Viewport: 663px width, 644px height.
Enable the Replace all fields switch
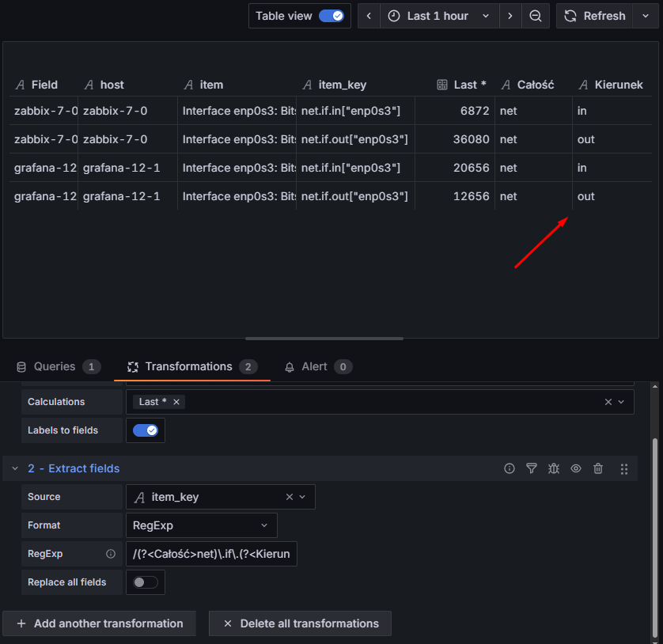click(x=145, y=582)
